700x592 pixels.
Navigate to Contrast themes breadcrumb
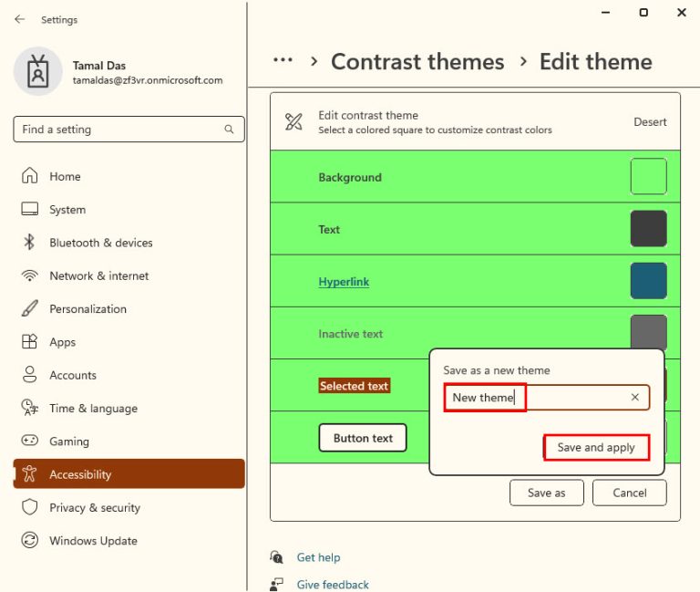[x=417, y=62]
